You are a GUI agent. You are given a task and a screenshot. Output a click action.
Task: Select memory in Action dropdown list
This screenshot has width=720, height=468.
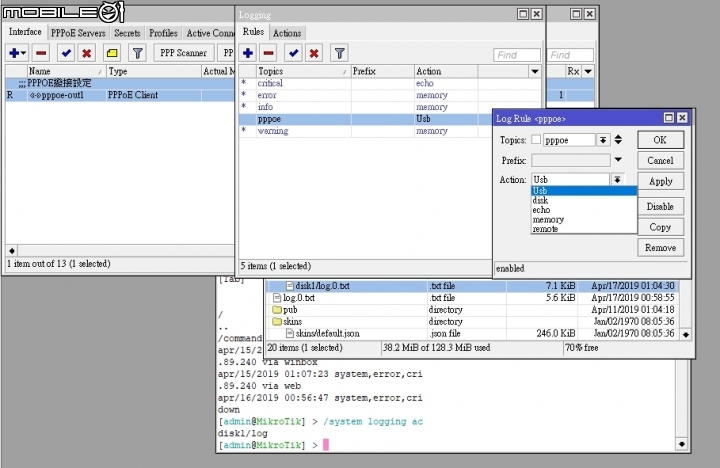[x=584, y=220]
